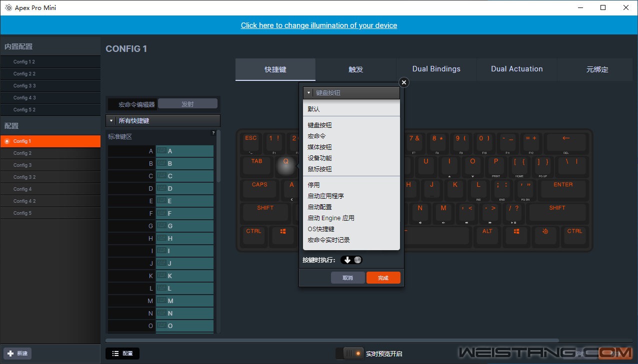Image resolution: width=638 pixels, height=364 pixels.
Task: Click the SteelSeries function key
Action: [545, 235]
